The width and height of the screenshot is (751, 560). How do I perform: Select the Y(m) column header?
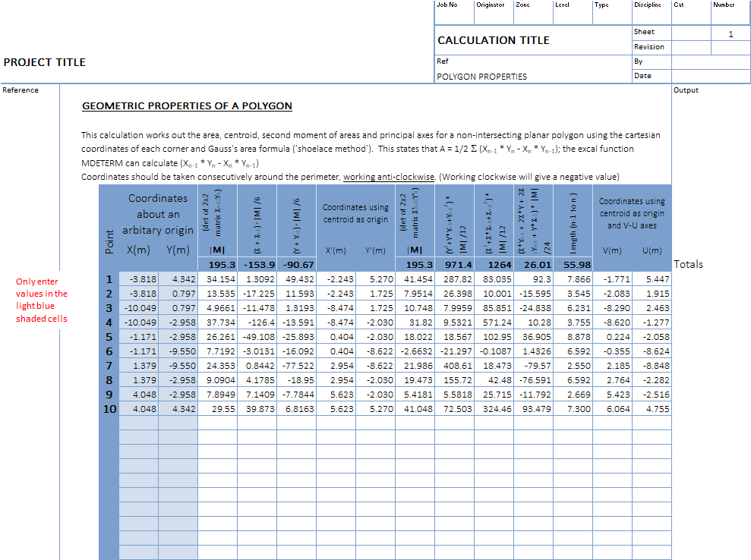click(178, 250)
